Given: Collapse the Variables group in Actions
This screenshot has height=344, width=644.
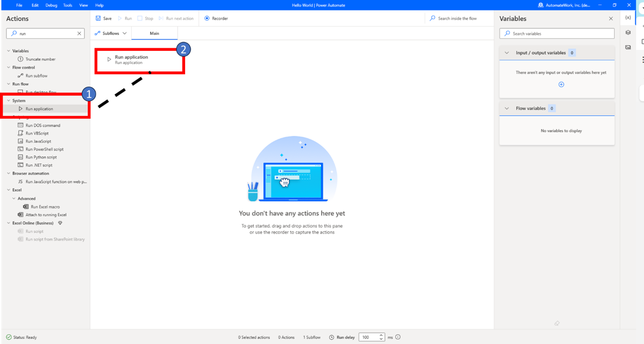Looking at the screenshot, I should [8, 51].
